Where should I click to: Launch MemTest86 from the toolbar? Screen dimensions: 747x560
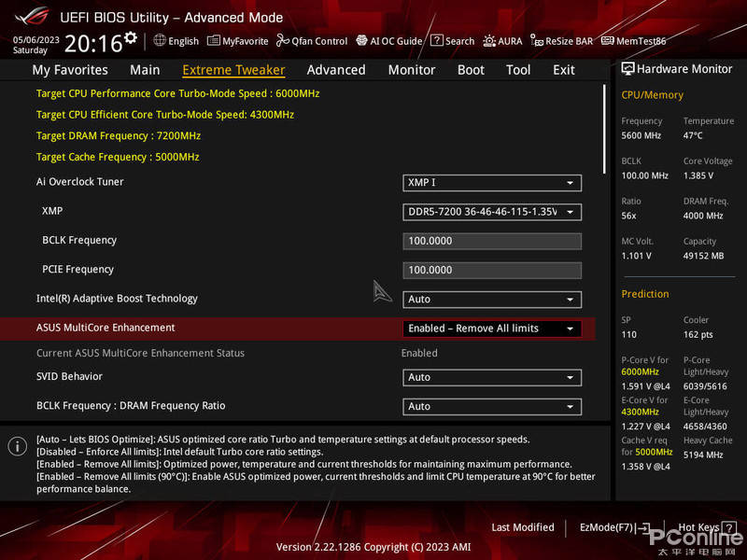[634, 41]
